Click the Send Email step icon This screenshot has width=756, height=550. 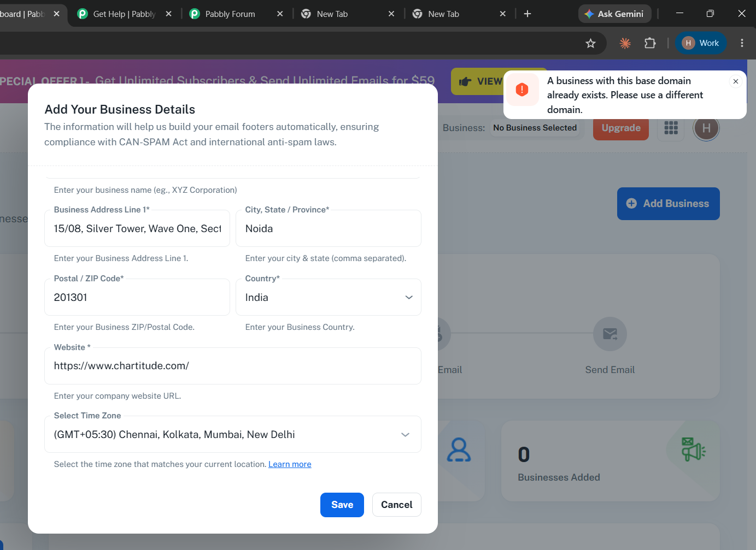tap(610, 334)
